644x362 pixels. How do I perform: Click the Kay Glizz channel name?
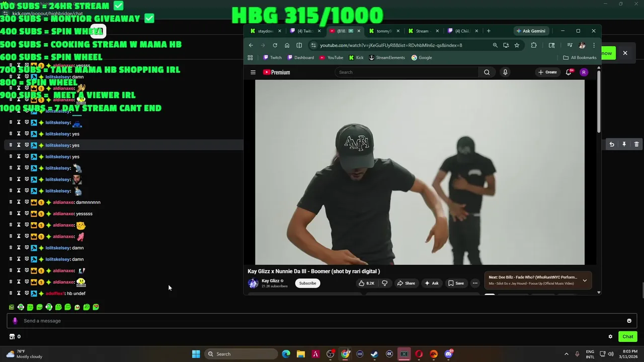270,281
